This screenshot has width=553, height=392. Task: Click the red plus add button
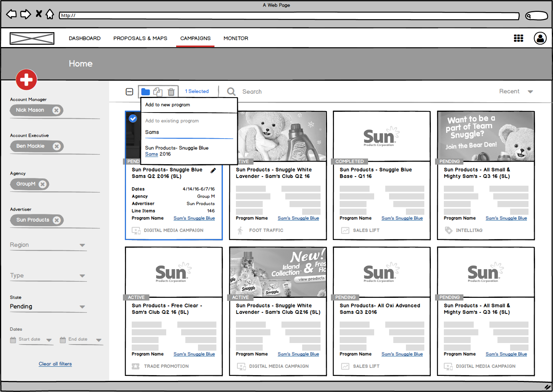(26, 80)
